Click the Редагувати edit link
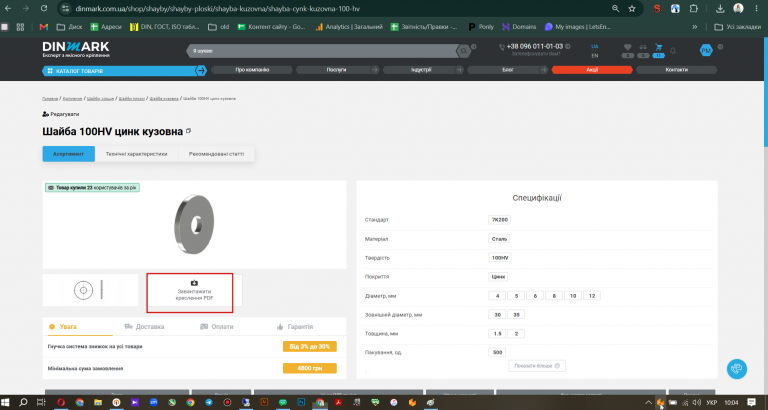768x410 pixels. coord(61,114)
